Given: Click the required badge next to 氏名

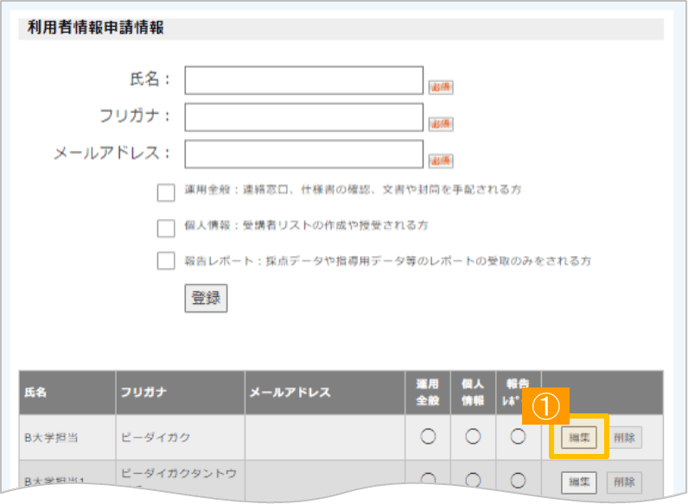Looking at the screenshot, I should click(441, 87).
